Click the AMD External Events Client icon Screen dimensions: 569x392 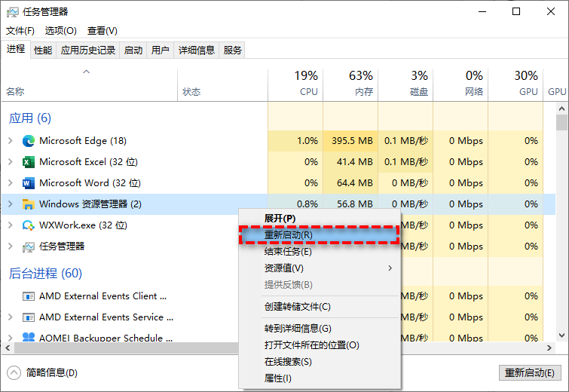click(29, 296)
